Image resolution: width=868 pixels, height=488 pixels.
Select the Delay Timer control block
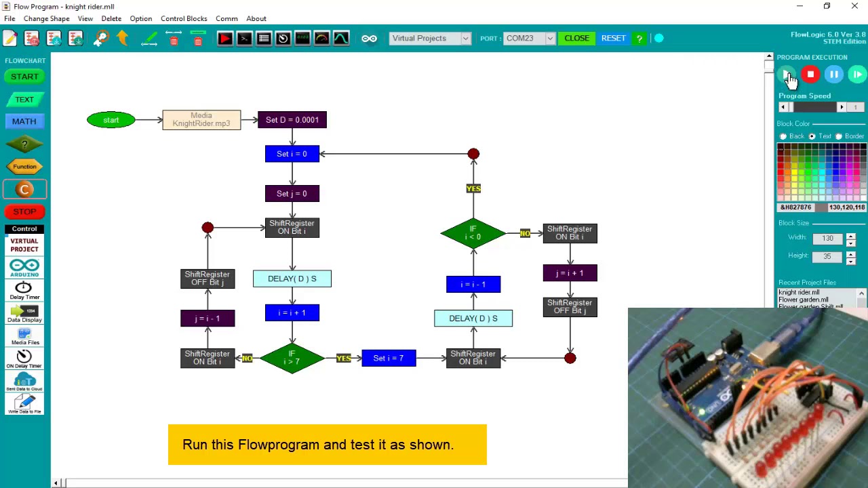click(24, 290)
